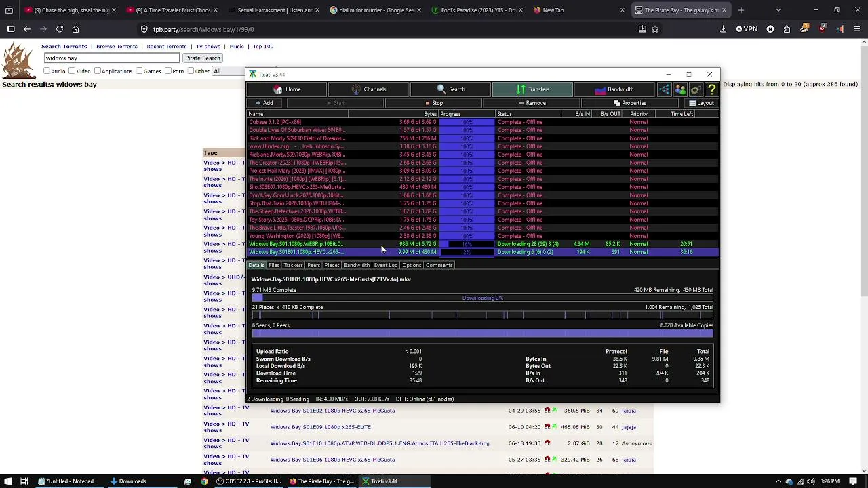868x488 pixels.
Task: Click Remove in the Tixati transfer toolbar
Action: click(532, 103)
